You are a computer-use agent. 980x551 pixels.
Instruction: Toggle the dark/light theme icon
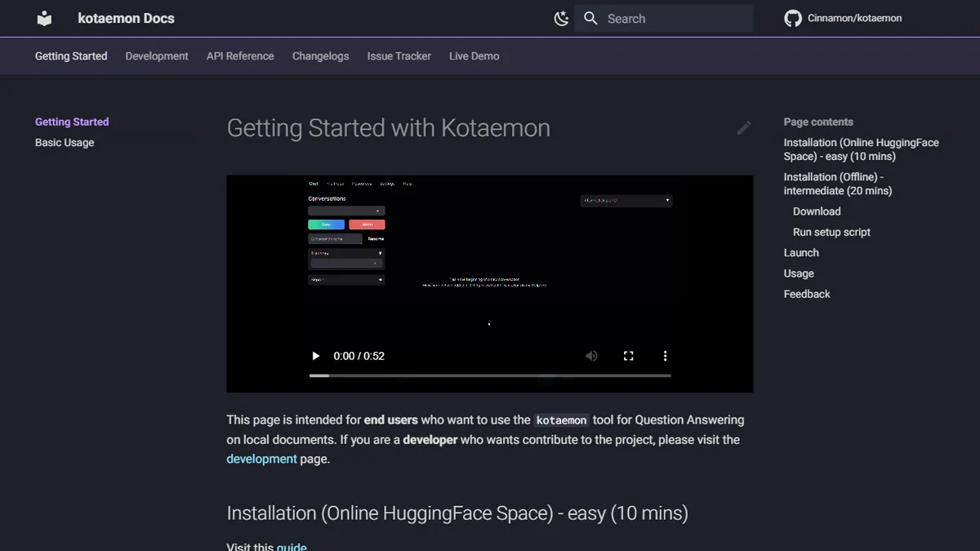(561, 18)
